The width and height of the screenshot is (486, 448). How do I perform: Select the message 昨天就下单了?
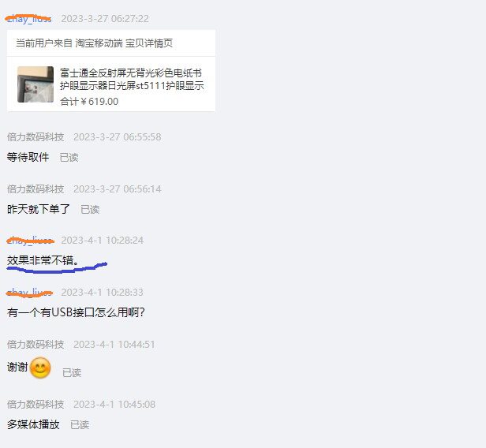click(39, 209)
